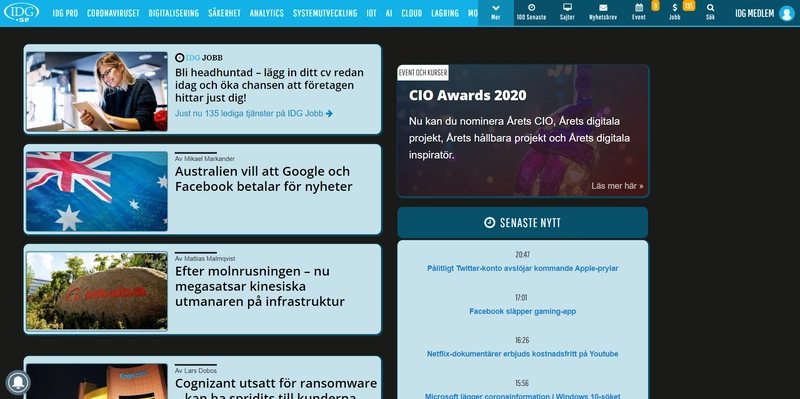
Task: Open the Australien Google Facebook article headline
Action: 263,179
